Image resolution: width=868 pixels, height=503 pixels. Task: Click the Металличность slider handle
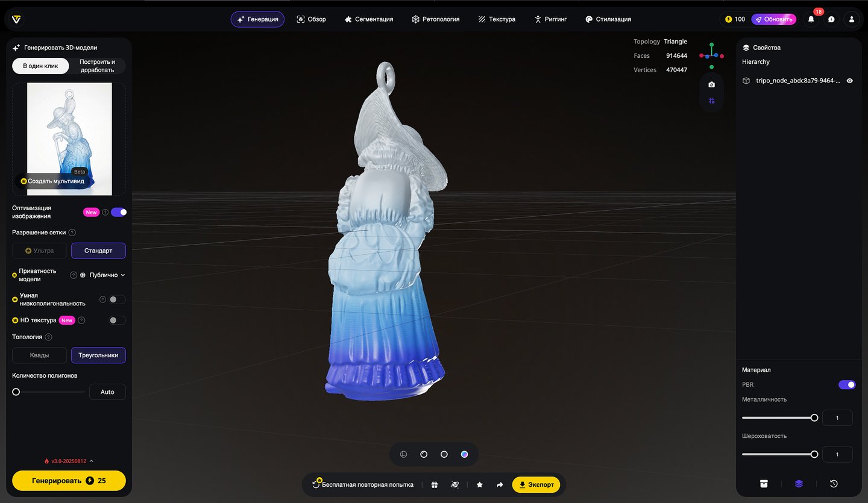click(814, 417)
